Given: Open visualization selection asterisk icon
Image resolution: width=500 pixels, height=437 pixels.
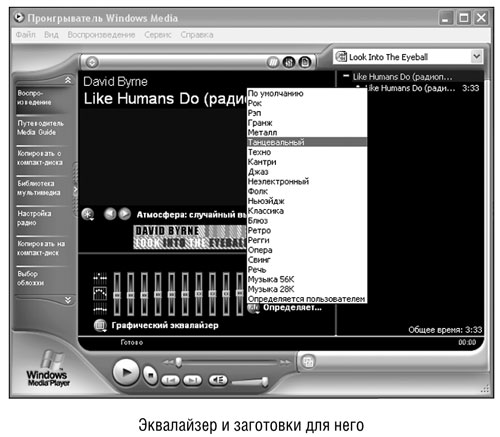Looking at the screenshot, I should tap(88, 214).
